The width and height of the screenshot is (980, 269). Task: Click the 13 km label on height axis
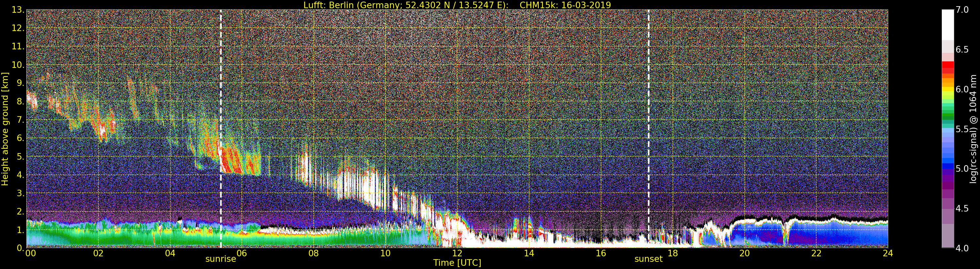tap(18, 10)
